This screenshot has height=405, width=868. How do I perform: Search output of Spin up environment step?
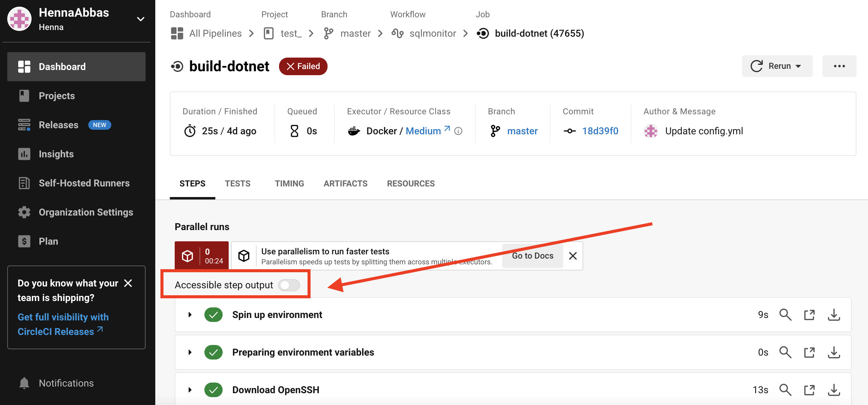click(x=786, y=314)
